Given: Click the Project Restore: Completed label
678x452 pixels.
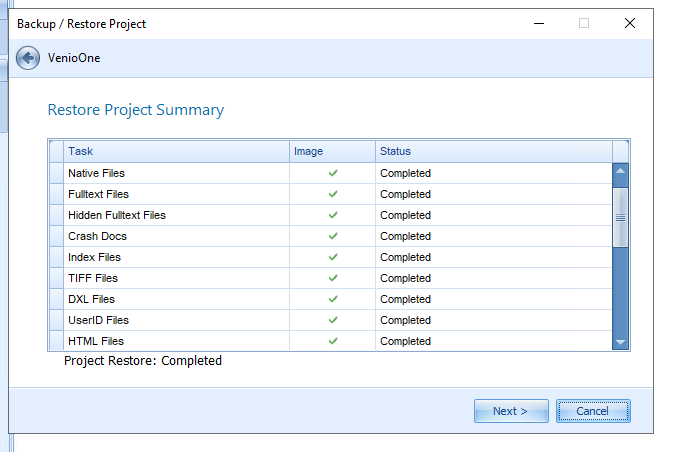Looking at the screenshot, I should 143,361.
